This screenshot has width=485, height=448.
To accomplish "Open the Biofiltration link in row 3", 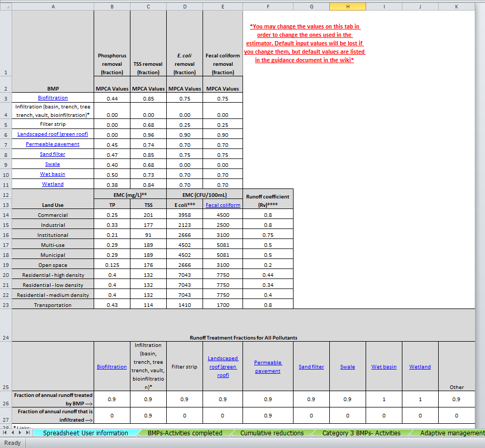I will [x=53, y=98].
